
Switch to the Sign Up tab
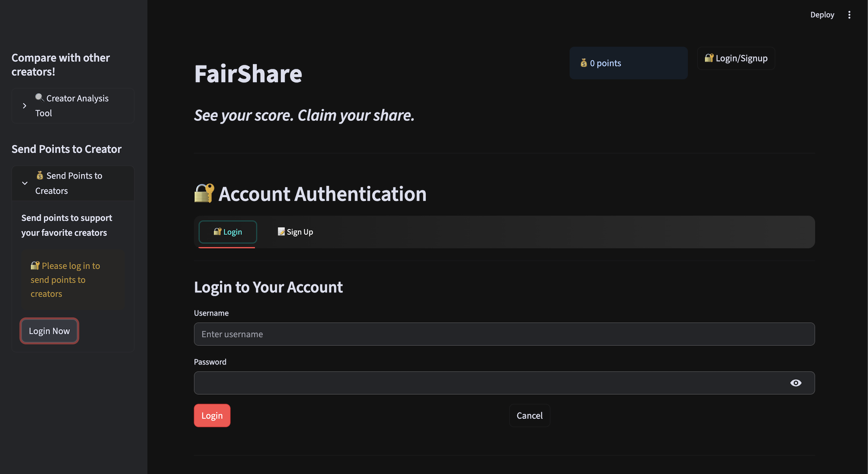coord(295,232)
